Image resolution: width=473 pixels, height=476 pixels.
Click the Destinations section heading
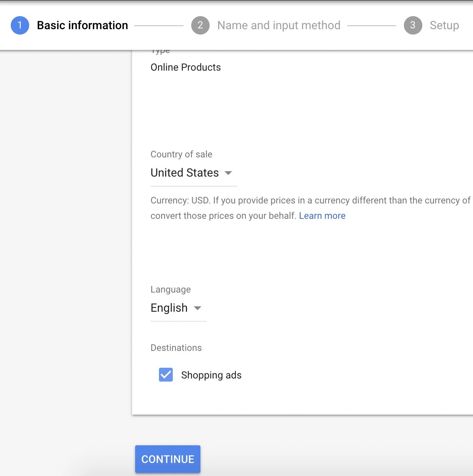(176, 348)
